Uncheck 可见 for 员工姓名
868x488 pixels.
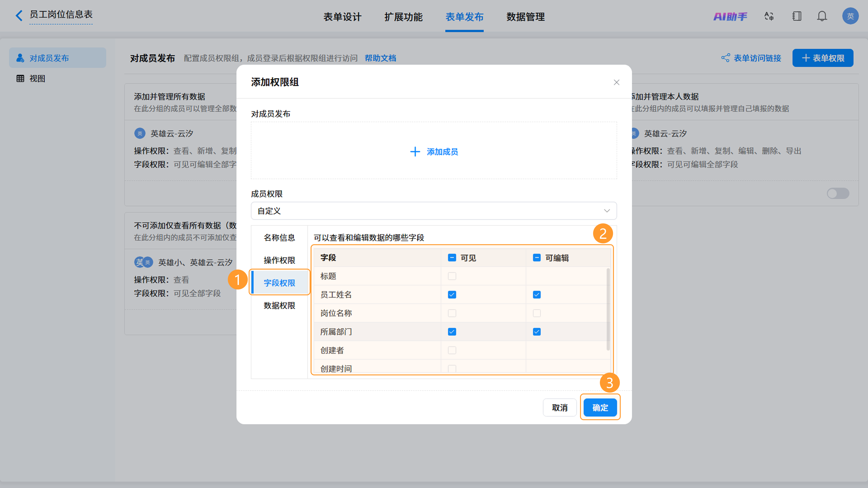tap(452, 295)
